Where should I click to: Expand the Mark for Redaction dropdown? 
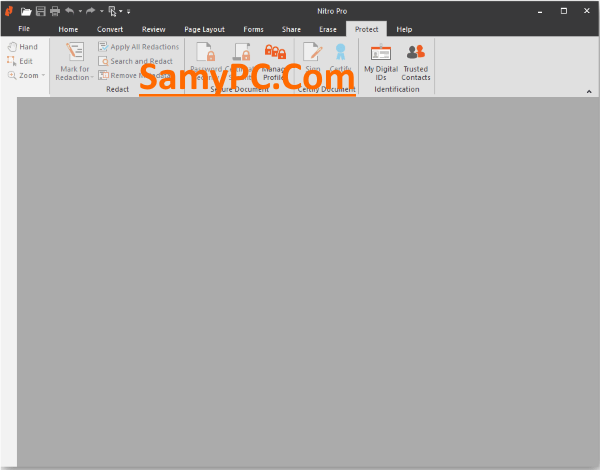92,78
